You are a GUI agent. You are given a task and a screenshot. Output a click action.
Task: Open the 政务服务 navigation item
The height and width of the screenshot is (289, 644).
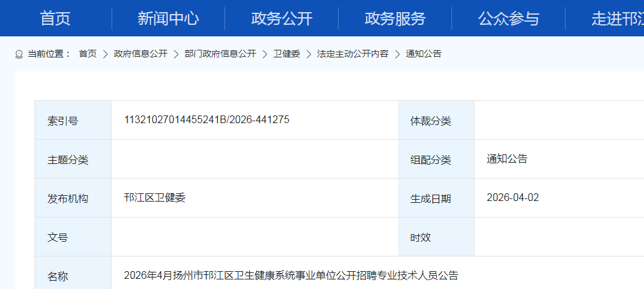(395, 19)
